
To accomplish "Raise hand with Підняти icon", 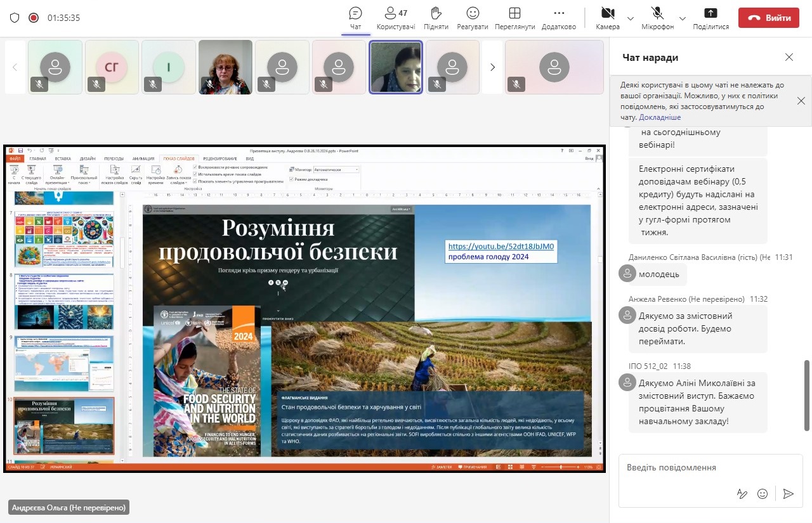I will pos(436,13).
